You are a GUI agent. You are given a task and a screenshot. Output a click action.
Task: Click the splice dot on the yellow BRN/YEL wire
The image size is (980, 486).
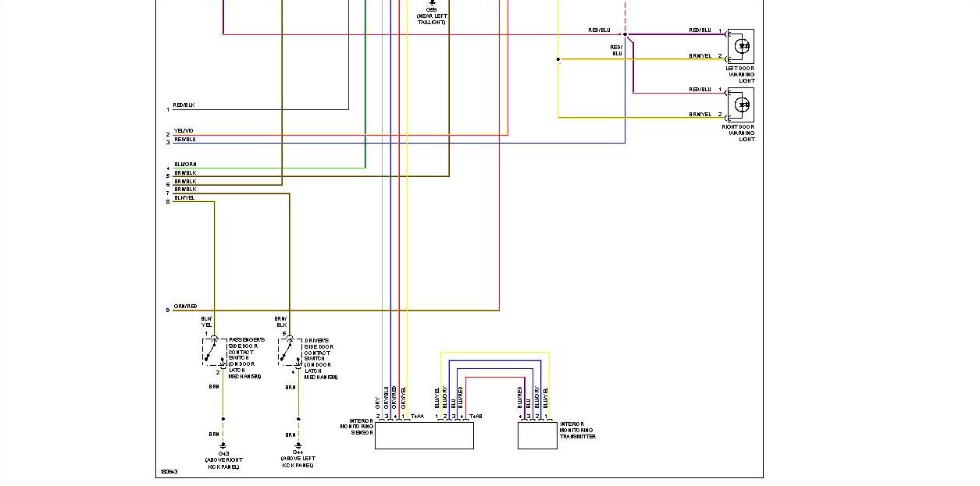pyautogui.click(x=558, y=59)
